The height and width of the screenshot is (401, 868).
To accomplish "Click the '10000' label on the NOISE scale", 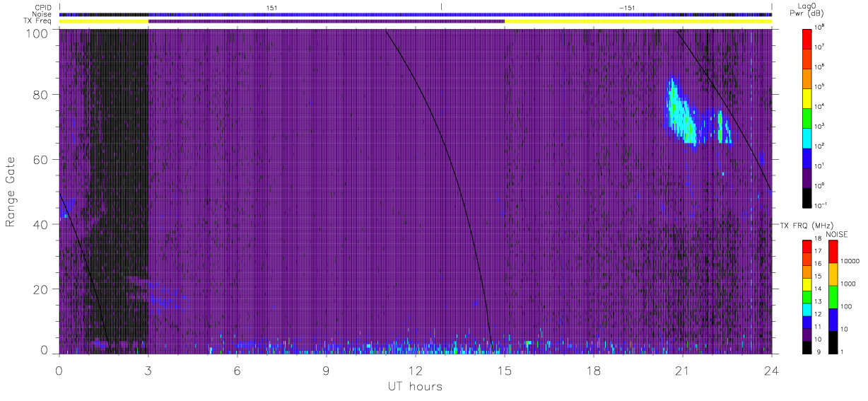I will (x=850, y=261).
